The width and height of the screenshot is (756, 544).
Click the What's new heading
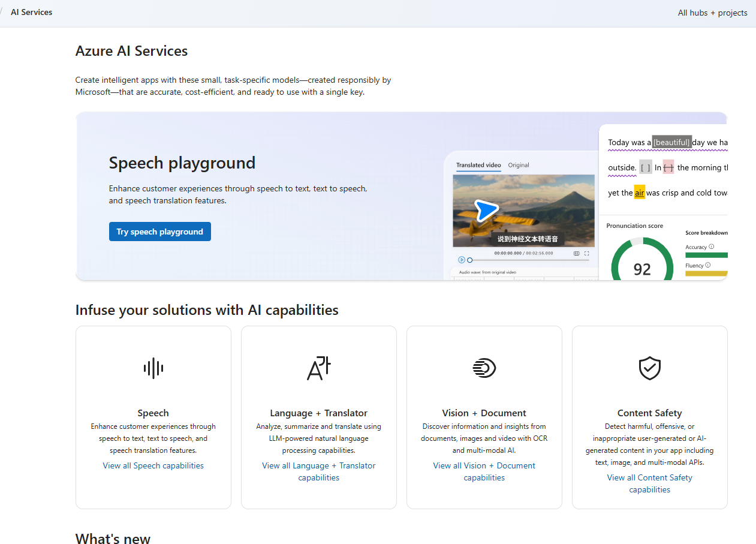coord(113,539)
